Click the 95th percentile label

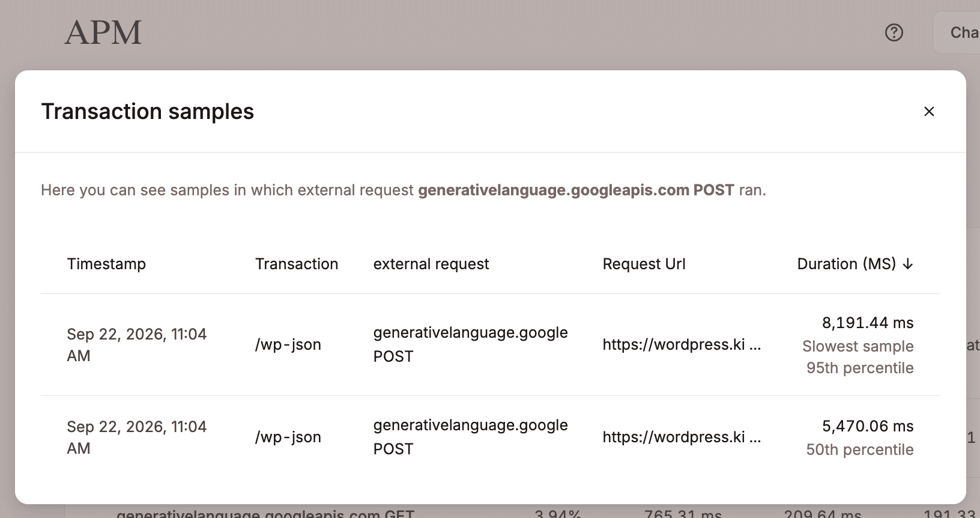(x=860, y=368)
